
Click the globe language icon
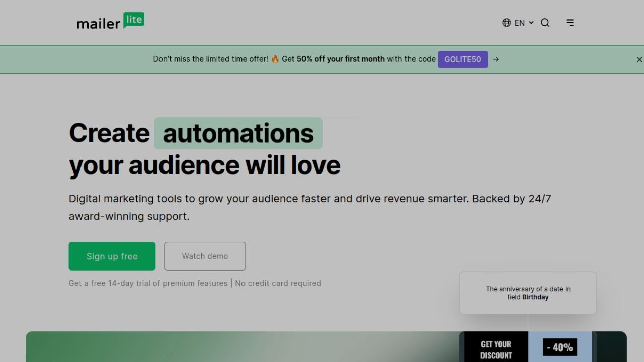[x=507, y=23]
